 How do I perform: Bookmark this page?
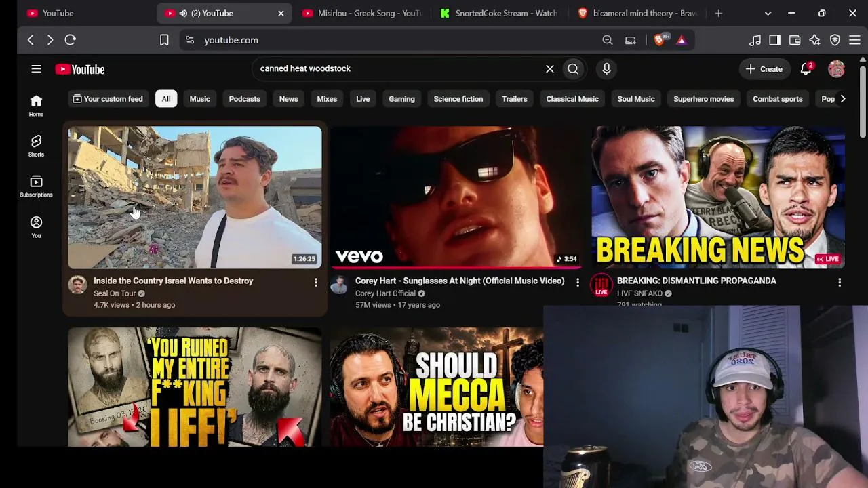coord(164,40)
